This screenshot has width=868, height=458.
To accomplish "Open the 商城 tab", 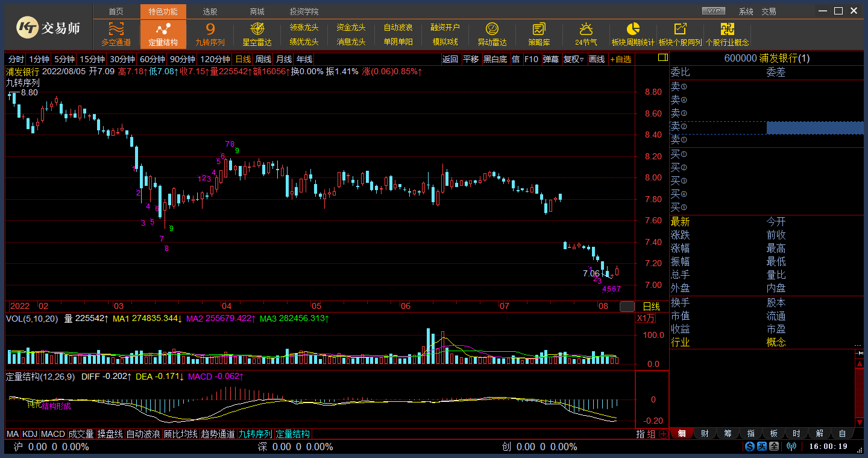I will [257, 11].
